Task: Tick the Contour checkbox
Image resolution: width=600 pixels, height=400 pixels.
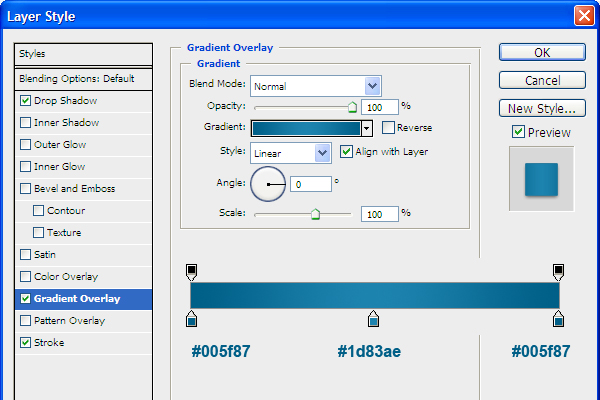Action: coord(38,211)
